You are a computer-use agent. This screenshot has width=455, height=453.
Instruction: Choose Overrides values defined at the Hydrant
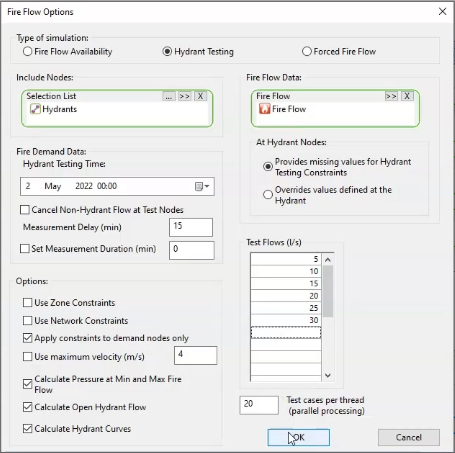268,195
